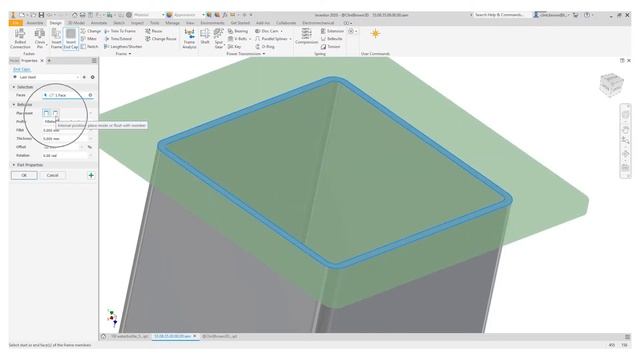Click Cancel in the End Cap panel

(x=52, y=176)
